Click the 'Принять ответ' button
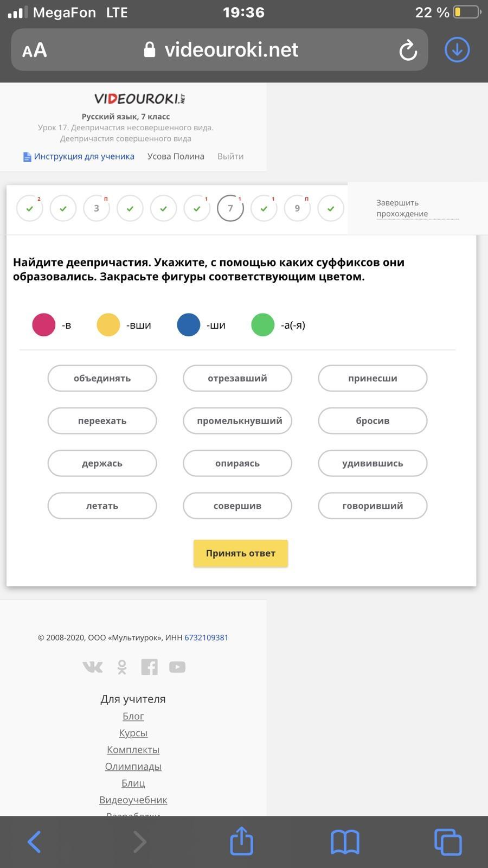This screenshot has height=868, width=488. [x=241, y=553]
